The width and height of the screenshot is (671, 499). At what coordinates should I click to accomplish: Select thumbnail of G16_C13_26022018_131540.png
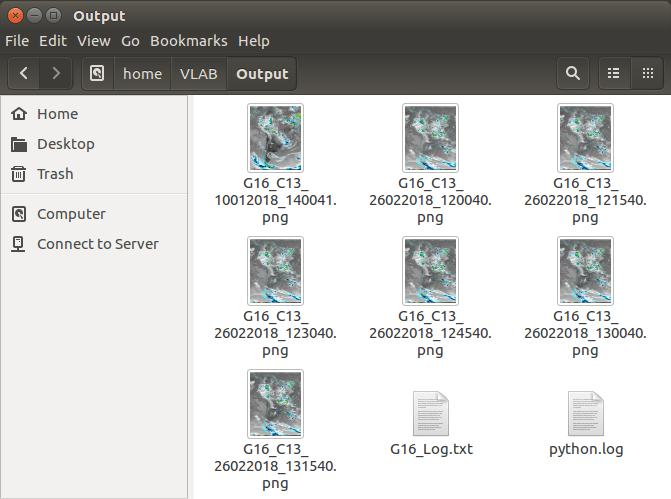275,404
